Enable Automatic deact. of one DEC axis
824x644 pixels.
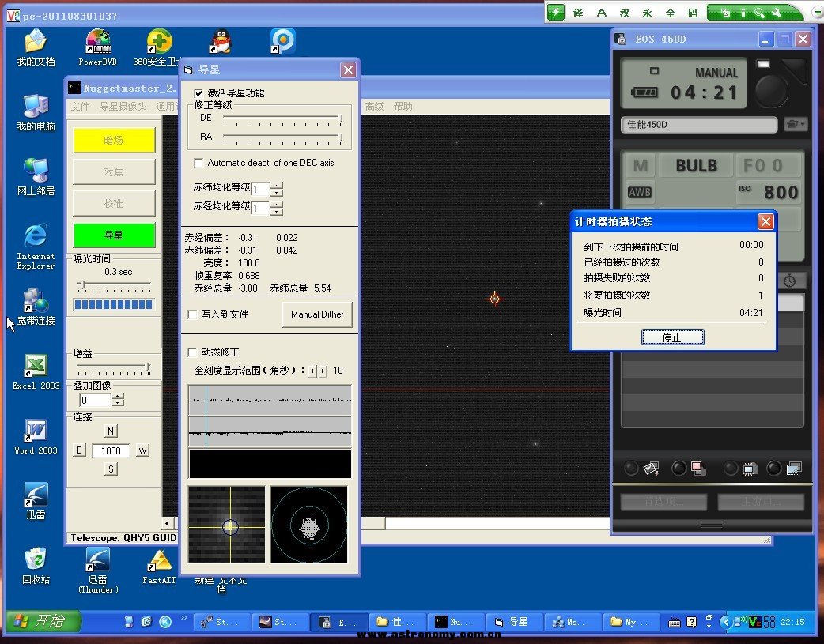point(198,163)
